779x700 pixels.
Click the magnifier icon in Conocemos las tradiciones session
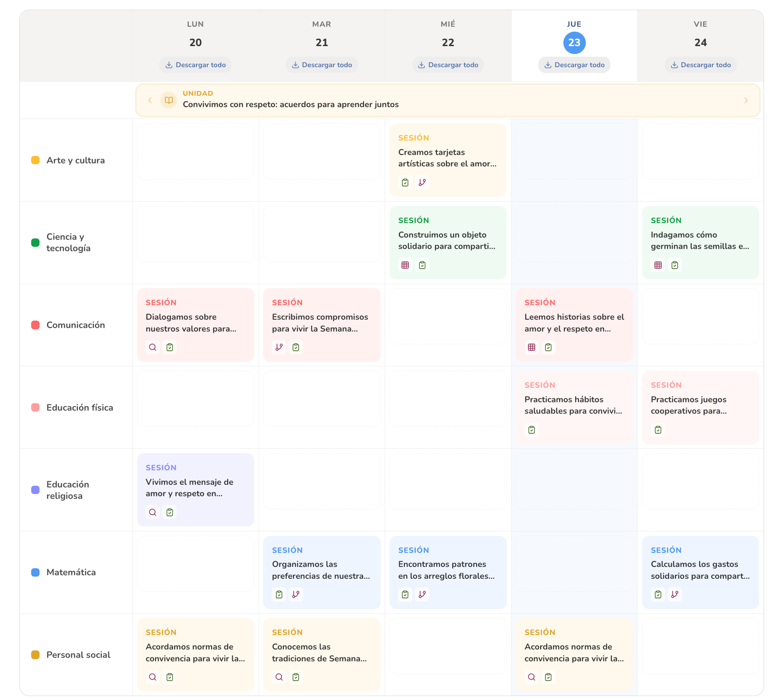[x=279, y=677]
